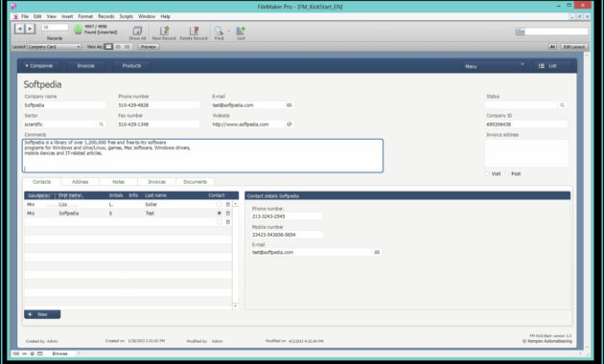Switch to the Documents tab

point(195,182)
